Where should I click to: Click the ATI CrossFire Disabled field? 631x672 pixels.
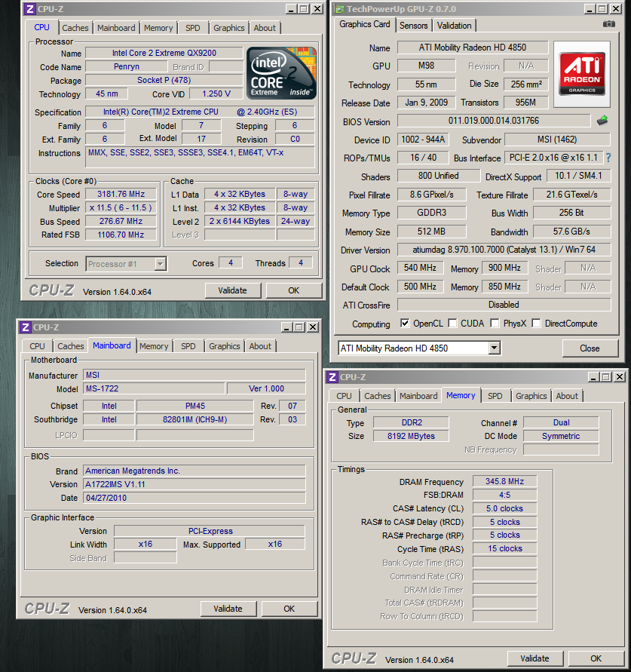504,305
